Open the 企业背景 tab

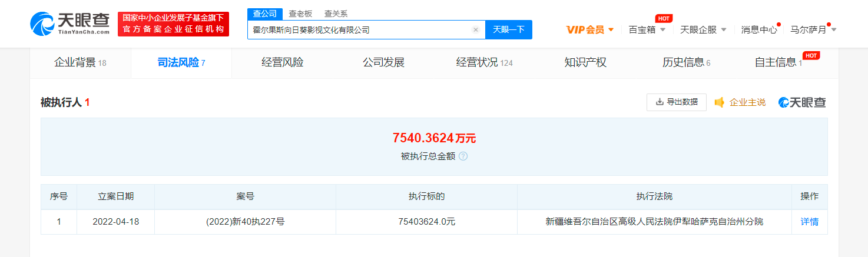tap(80, 62)
